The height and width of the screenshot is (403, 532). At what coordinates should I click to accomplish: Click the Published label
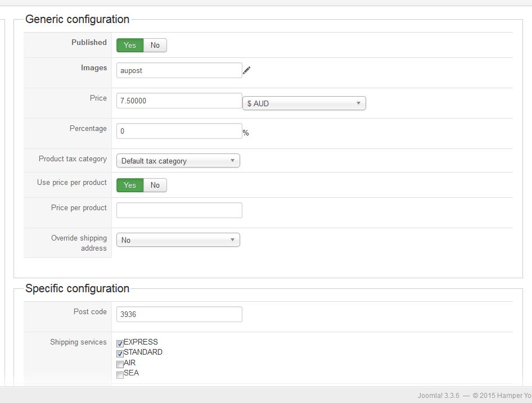[x=89, y=42]
